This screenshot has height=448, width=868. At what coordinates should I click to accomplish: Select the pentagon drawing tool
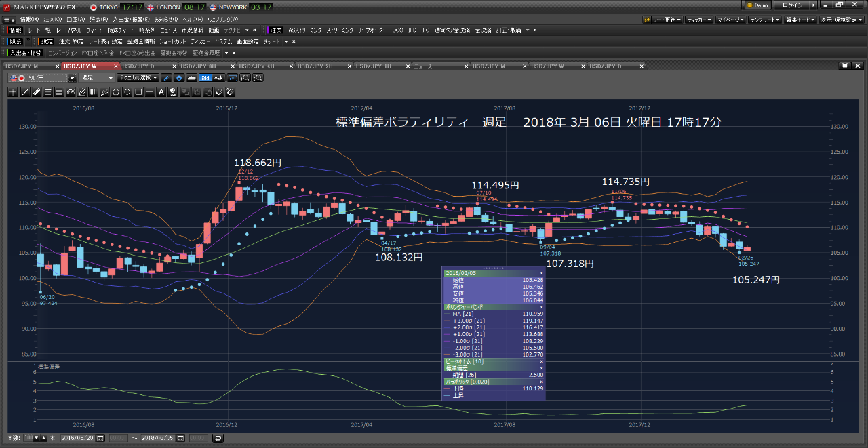tap(117, 91)
